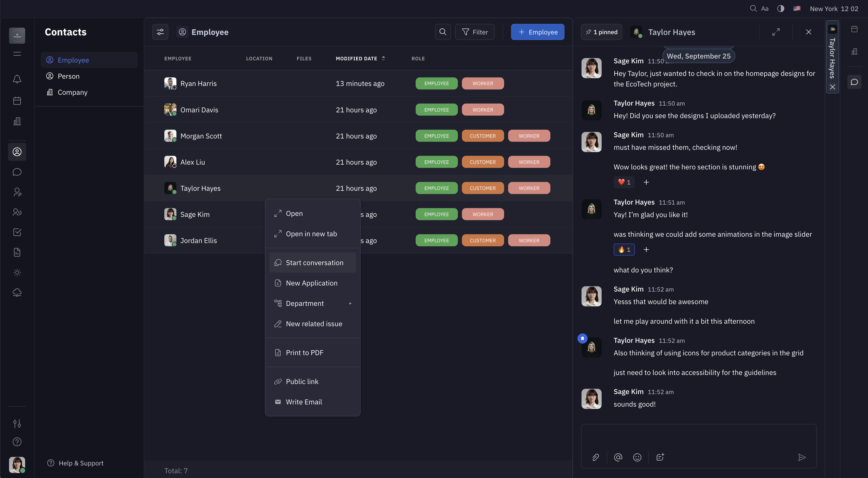
Task: Click the mention @ icon in composer
Action: (618, 457)
